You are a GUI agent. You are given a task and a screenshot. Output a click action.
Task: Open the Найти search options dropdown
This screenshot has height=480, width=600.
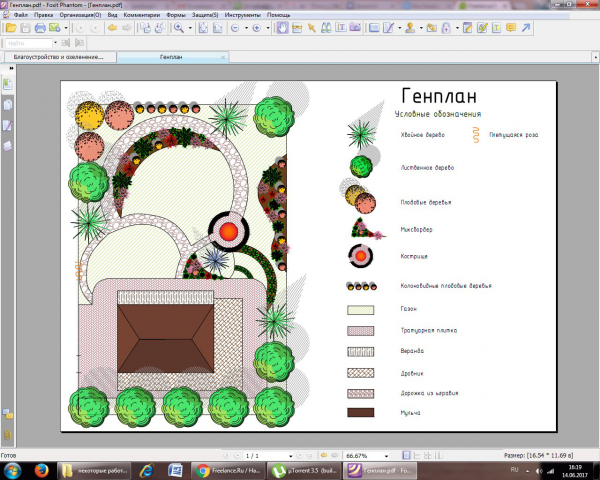pos(55,43)
